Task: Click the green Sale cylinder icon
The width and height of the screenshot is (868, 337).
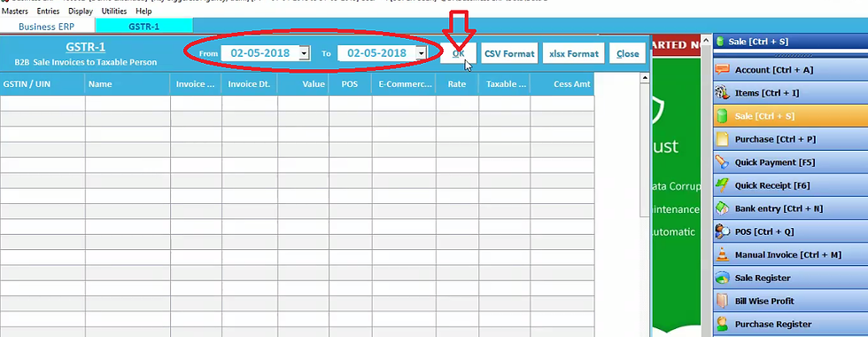Action: 722,116
